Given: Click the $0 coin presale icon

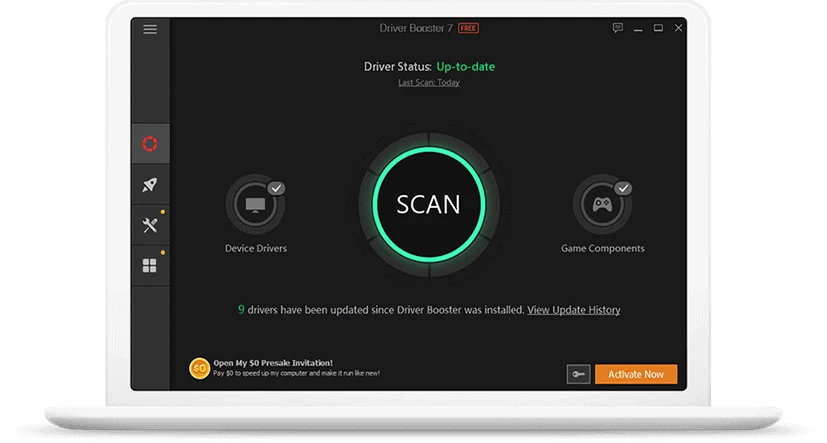Looking at the screenshot, I should (199, 369).
